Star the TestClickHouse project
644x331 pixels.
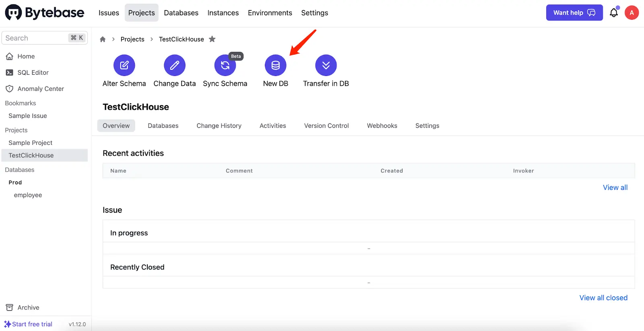point(212,39)
